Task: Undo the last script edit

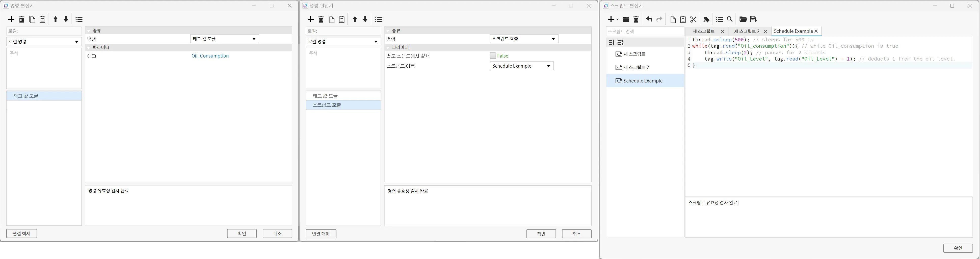Action: (649, 19)
